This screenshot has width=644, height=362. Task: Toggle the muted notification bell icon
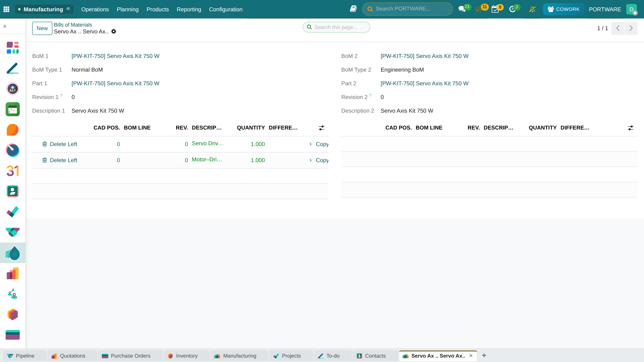click(x=532, y=9)
